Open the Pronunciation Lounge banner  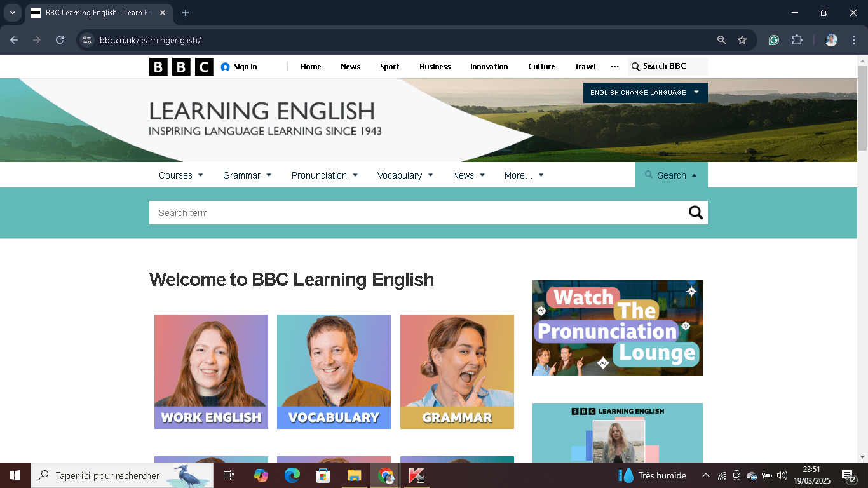[617, 328]
